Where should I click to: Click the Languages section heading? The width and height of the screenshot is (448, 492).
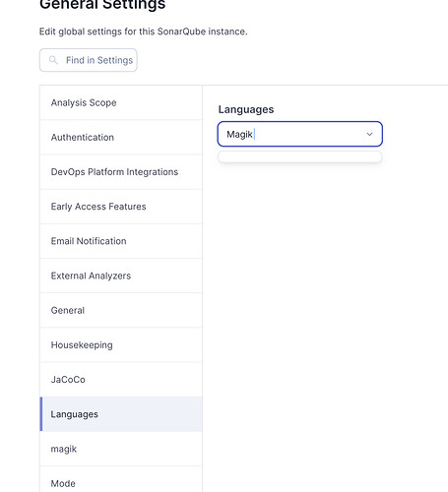point(246,109)
